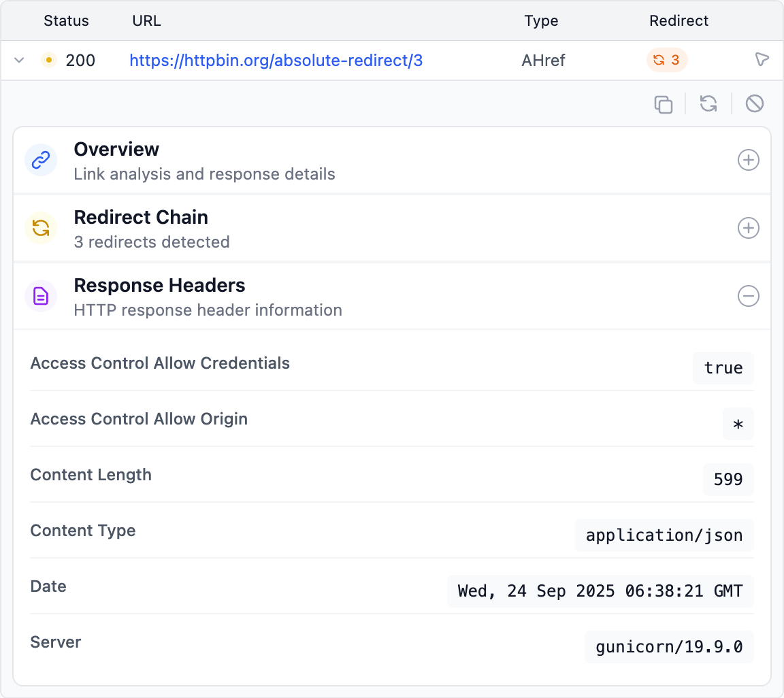Viewport: 784px width, 698px height.
Task: Expand the Overview section plus button
Action: click(x=748, y=160)
